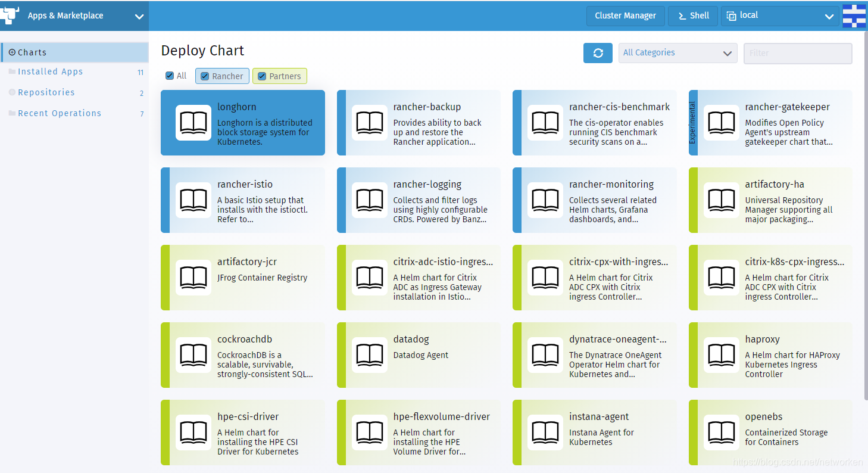Viewport: 868px width, 473px height.
Task: Click the chart Filter input field
Action: [798, 53]
